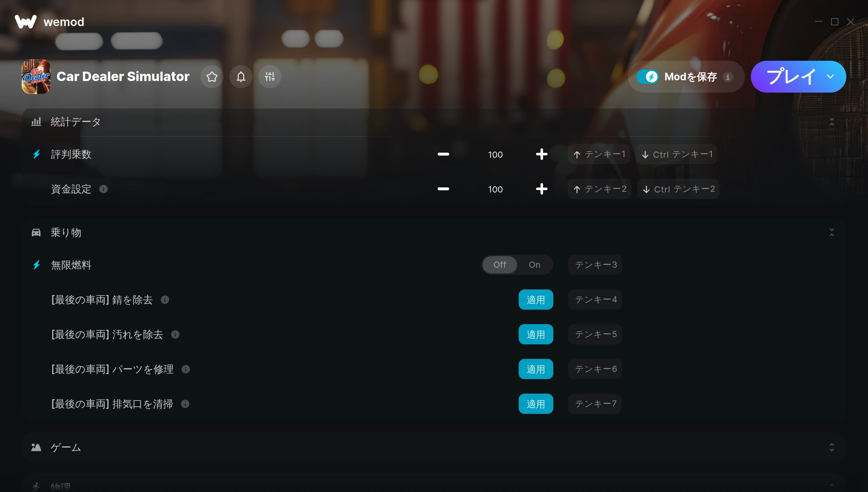Image resolution: width=868 pixels, height=492 pixels.
Task: Increase 評判乗数 with plus button
Action: click(x=541, y=154)
